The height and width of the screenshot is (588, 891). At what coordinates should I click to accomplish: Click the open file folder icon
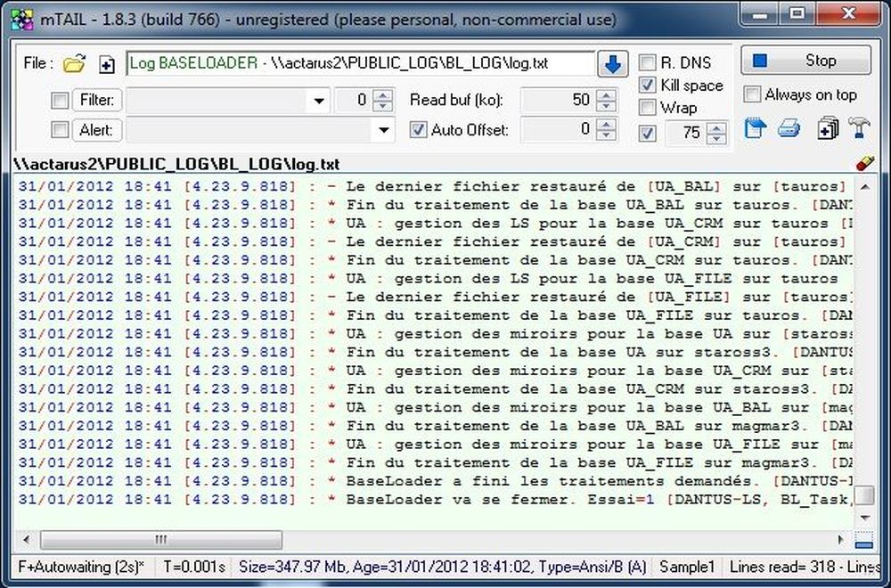point(77,63)
